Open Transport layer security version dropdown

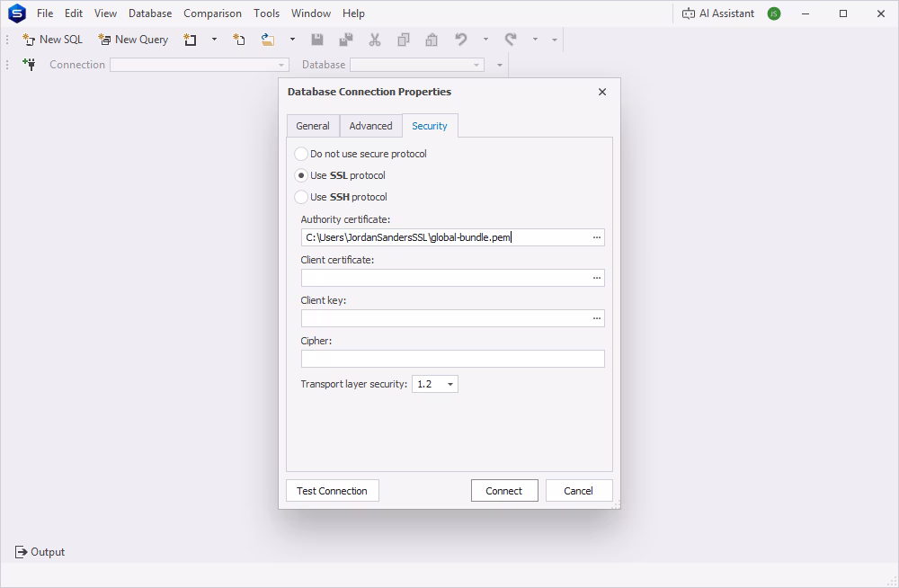click(x=435, y=384)
